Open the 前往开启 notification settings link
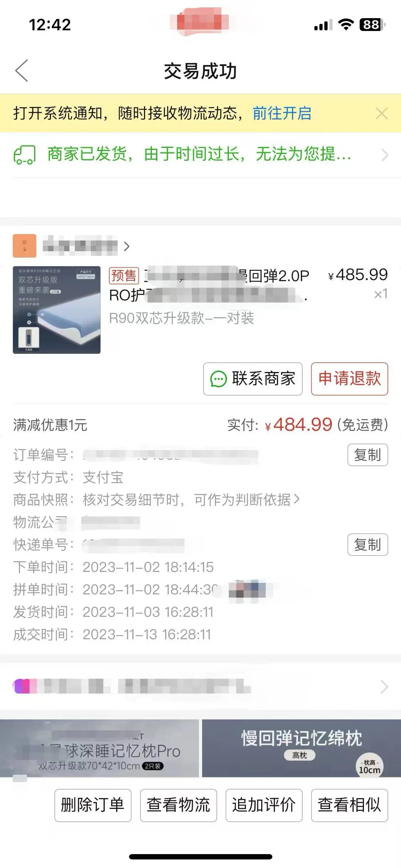The height and width of the screenshot is (868, 401). point(282,114)
